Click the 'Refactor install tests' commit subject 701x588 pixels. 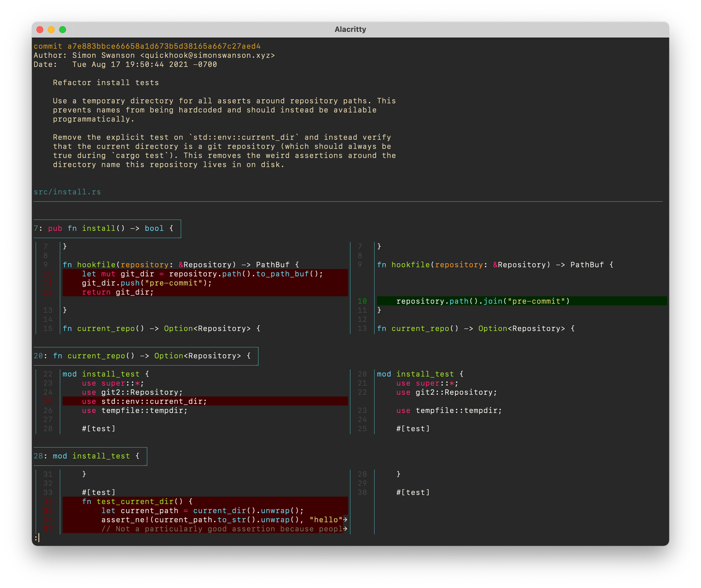(x=106, y=83)
